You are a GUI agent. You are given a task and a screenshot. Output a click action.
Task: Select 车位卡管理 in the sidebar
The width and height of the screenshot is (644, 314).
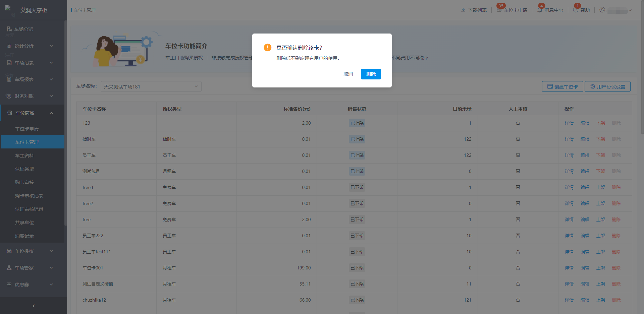pos(33,142)
